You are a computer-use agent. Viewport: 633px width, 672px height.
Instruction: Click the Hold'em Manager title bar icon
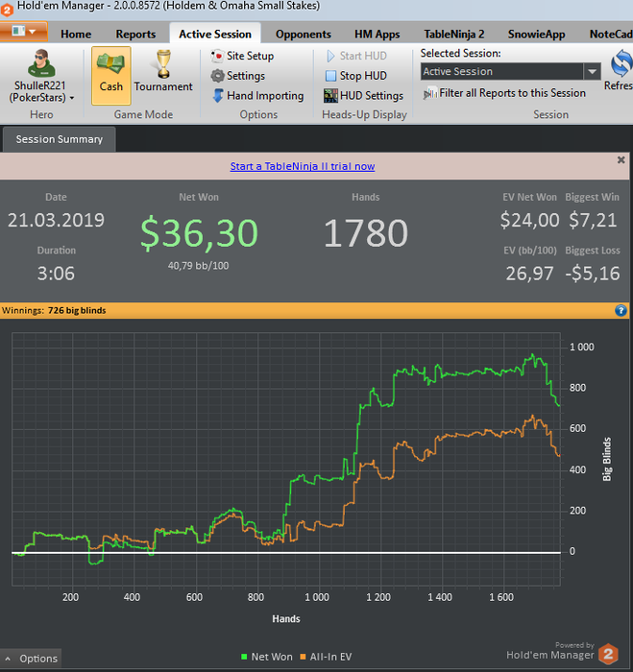point(6,9)
